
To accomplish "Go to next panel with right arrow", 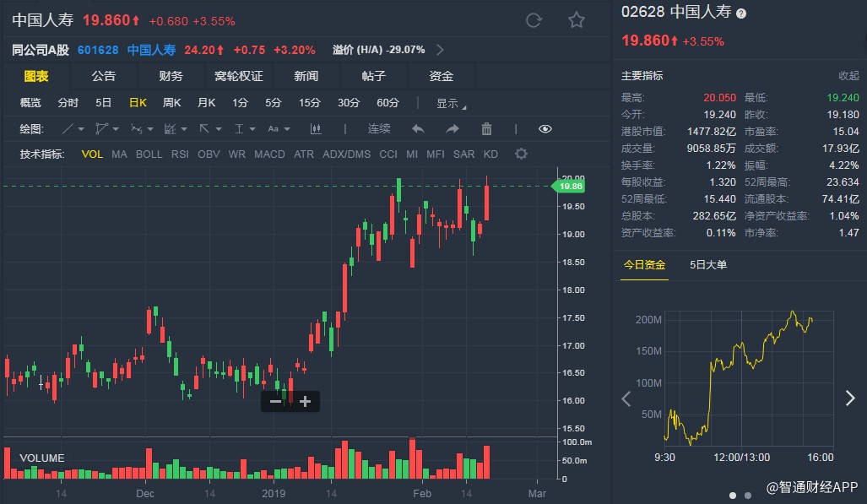I will coord(849,398).
